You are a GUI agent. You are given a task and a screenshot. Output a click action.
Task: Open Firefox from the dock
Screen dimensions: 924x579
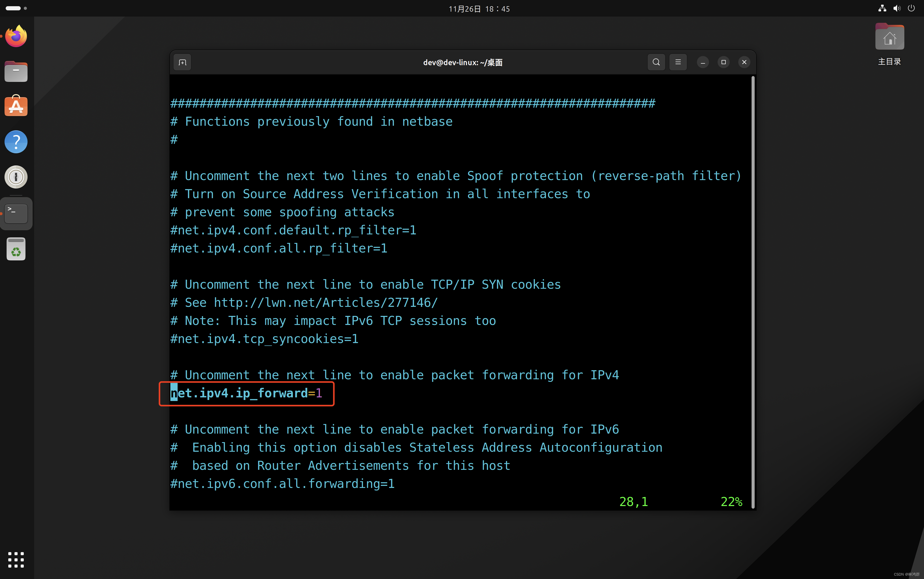[16, 36]
